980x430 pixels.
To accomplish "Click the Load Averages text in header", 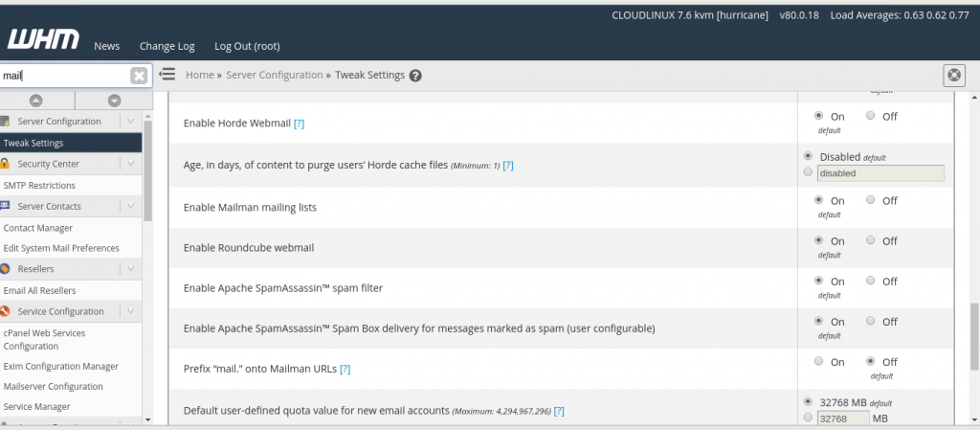I will [900, 15].
